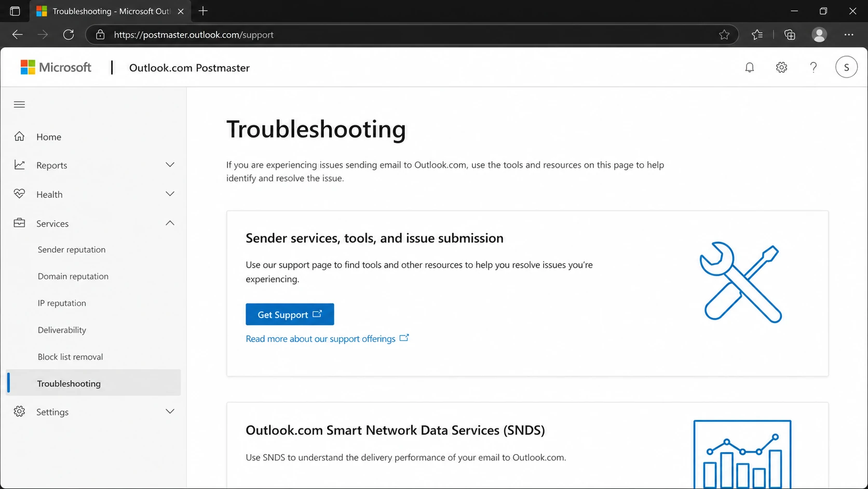Collapse the Services section chevron

click(170, 223)
